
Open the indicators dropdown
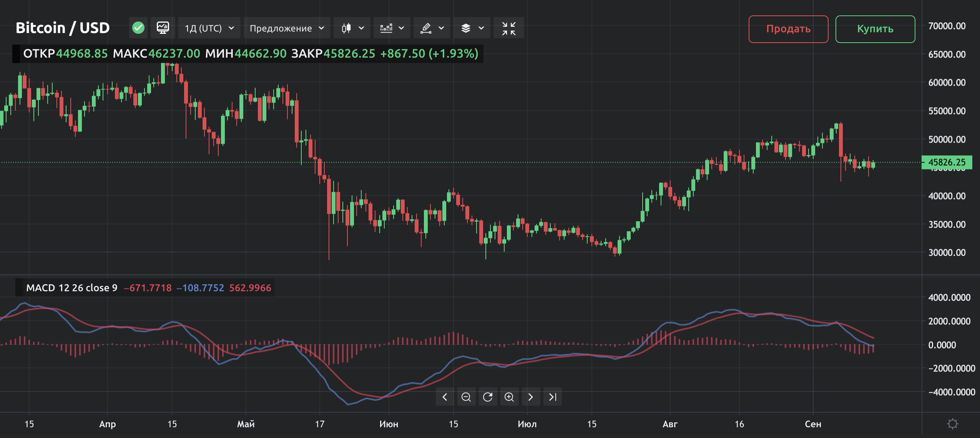click(x=392, y=28)
